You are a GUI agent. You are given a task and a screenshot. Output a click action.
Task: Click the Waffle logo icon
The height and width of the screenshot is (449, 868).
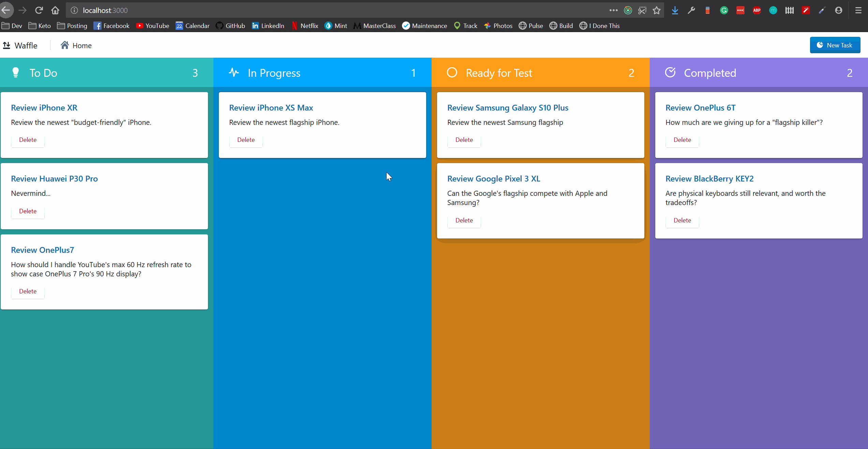coord(6,45)
